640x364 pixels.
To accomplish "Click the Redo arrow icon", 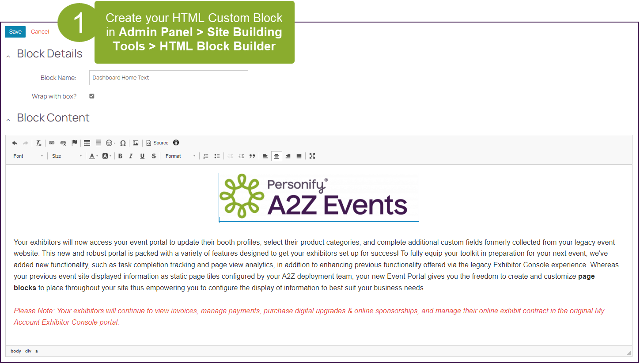I will 26,143.
